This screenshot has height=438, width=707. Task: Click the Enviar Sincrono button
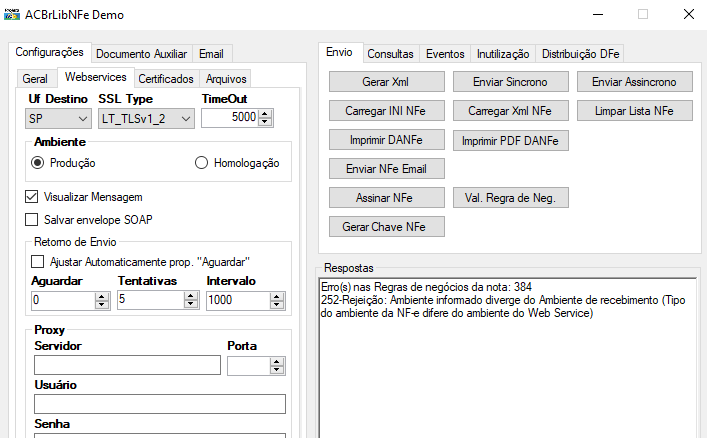[x=510, y=82]
